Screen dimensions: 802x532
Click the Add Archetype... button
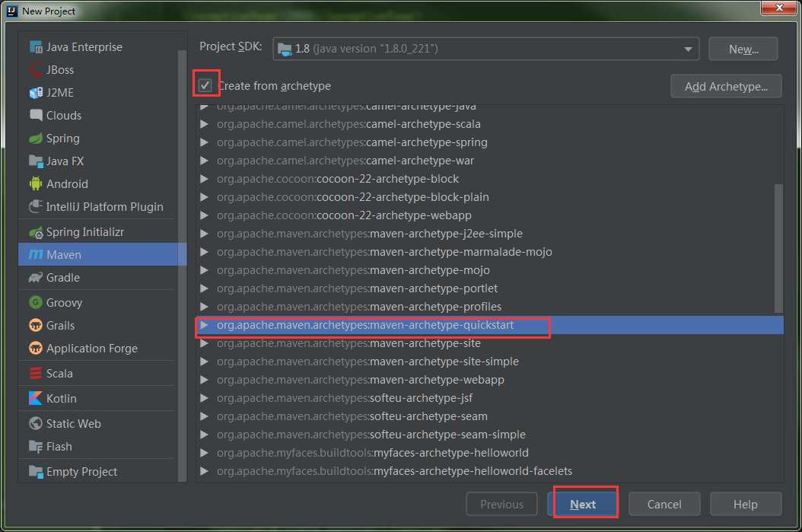(x=726, y=86)
